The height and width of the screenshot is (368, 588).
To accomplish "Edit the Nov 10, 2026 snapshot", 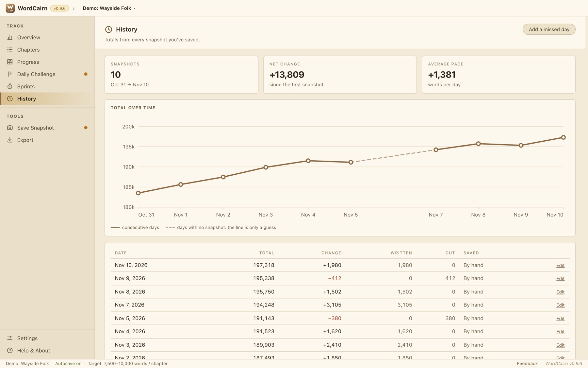I will coord(560,265).
